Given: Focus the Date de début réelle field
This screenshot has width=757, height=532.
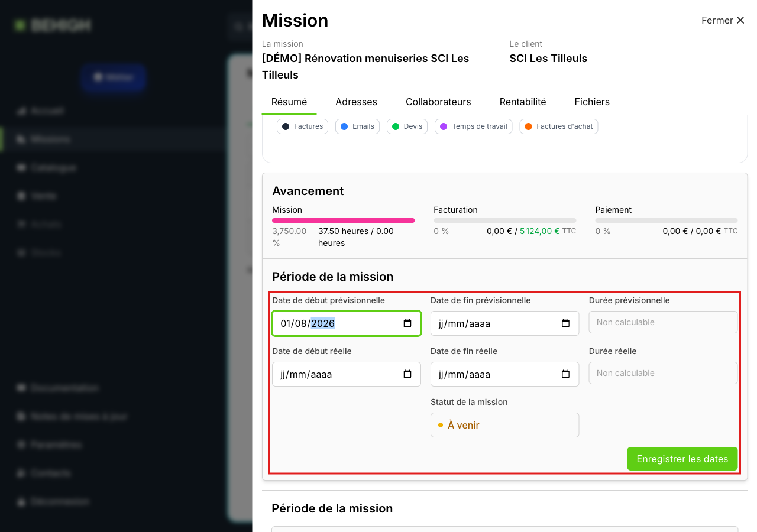Looking at the screenshot, I should click(x=347, y=374).
